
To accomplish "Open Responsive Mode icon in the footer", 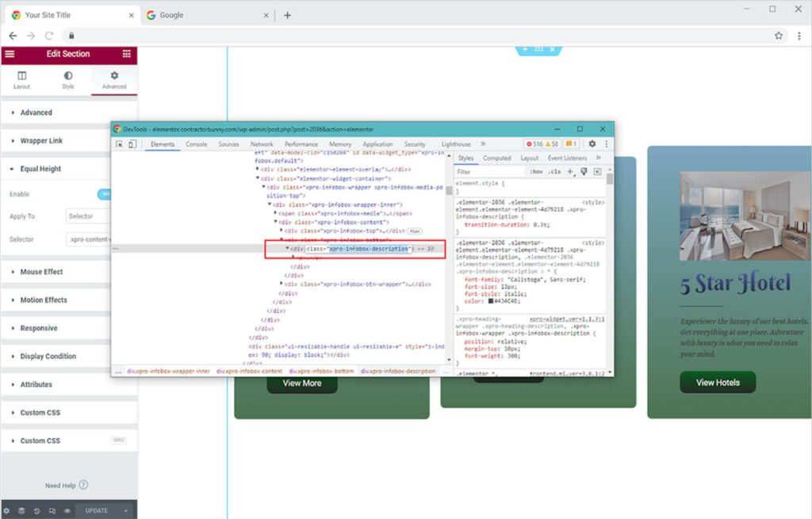I will (52, 511).
